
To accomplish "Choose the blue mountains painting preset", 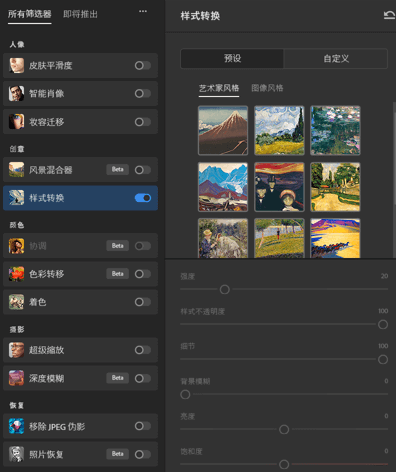I will [223, 187].
